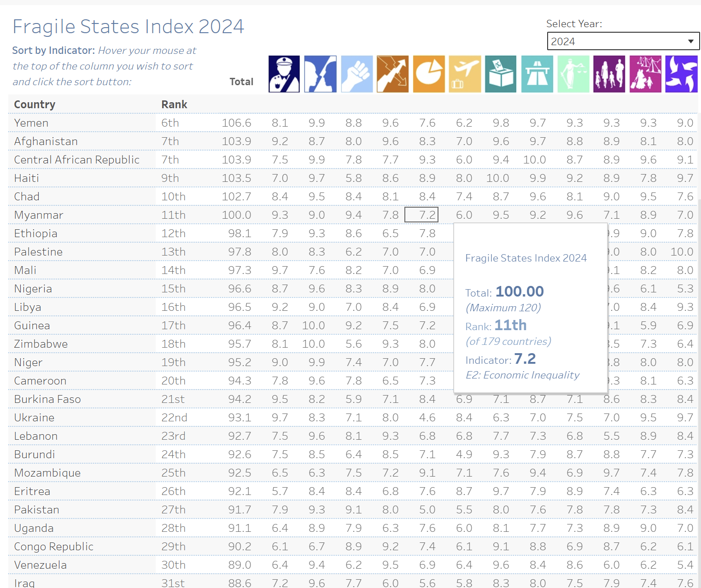Sort the table by Total column
The height and width of the screenshot is (588, 701).
(x=241, y=82)
